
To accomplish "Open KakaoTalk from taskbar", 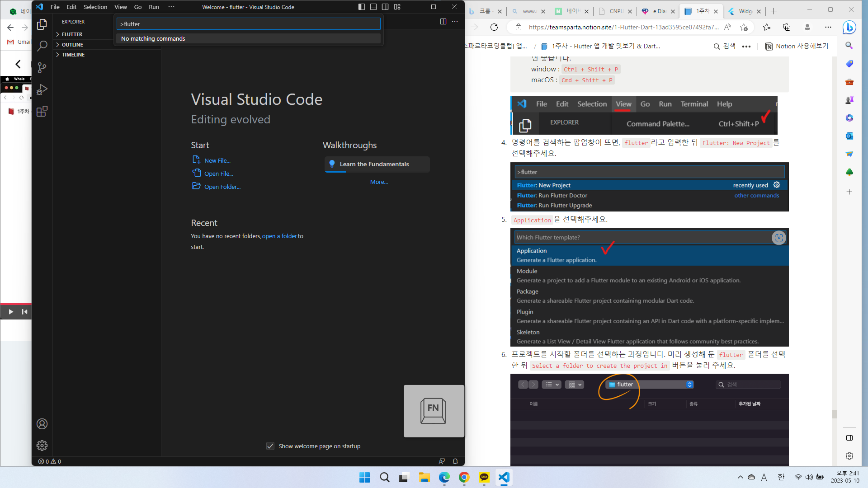I will [484, 477].
